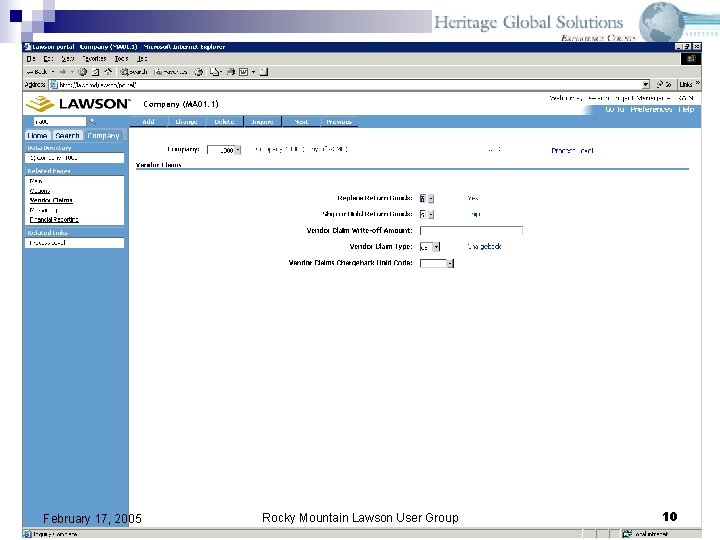720x540 pixels.
Task: Click the Delete form action
Action: pyautogui.click(x=224, y=122)
